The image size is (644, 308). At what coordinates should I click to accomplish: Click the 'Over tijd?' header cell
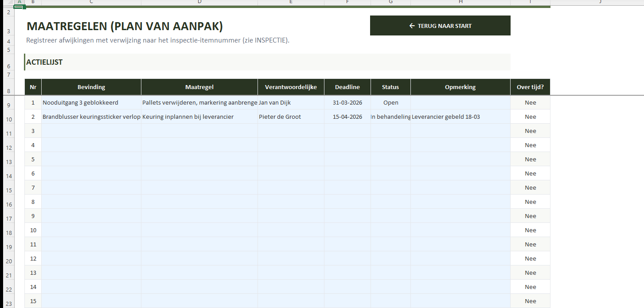(x=530, y=87)
